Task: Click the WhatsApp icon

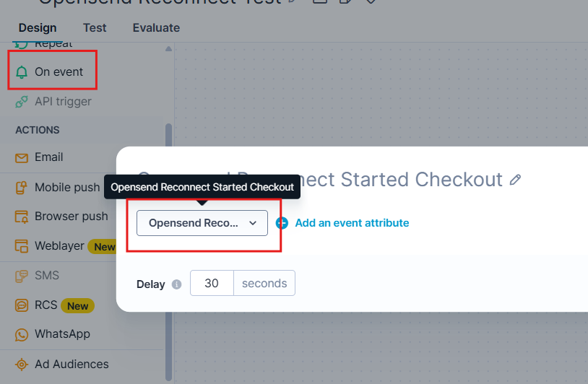Action: click(22, 334)
